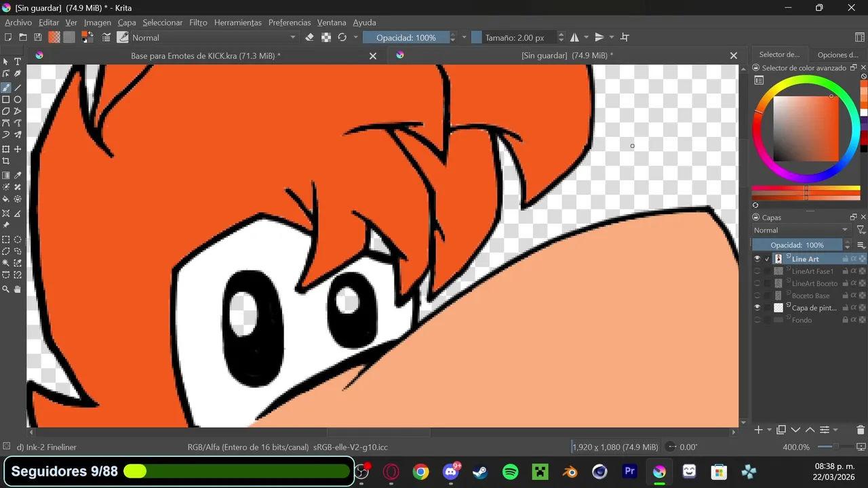Viewport: 868px width, 488px height.
Task: Hide the Line Art layer
Action: tap(757, 259)
